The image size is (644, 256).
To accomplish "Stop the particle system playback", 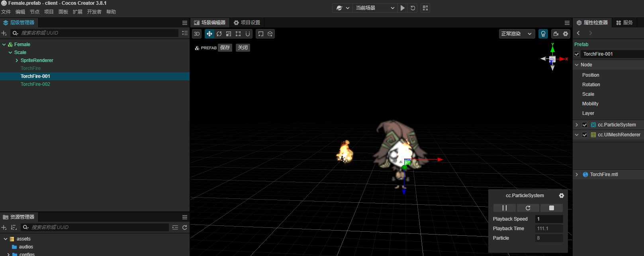I will [552, 208].
